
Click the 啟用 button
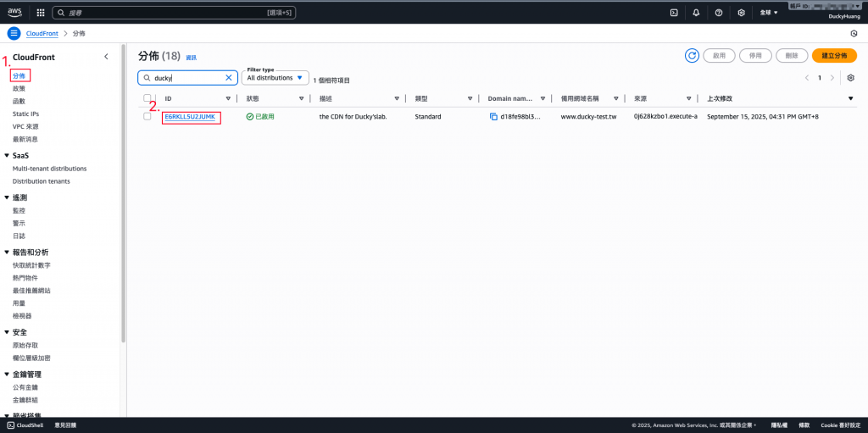[719, 56]
